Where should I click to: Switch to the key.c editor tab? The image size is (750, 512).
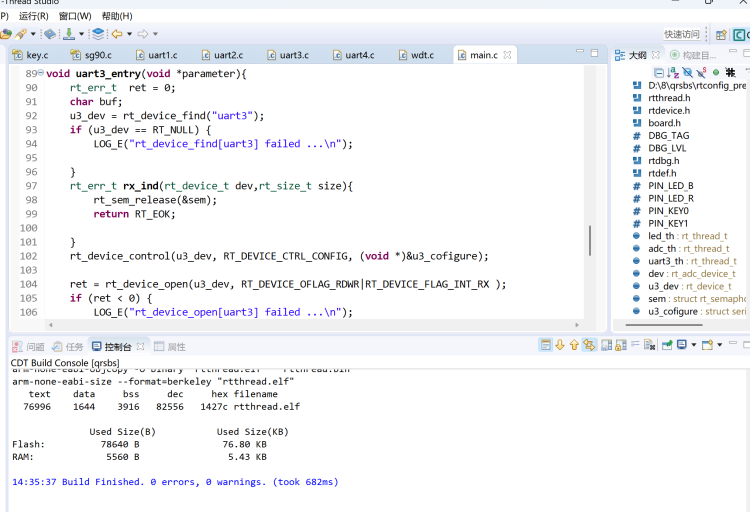click(31, 55)
